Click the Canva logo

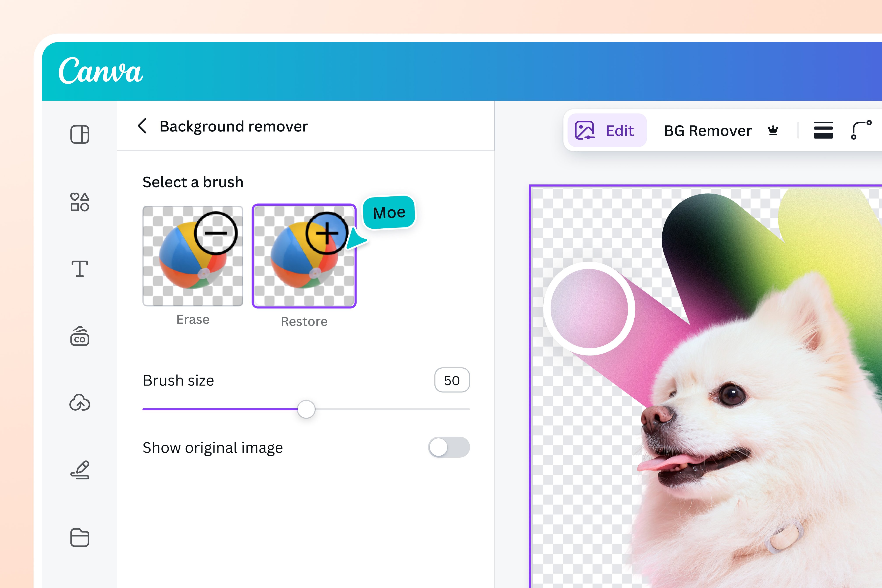(100, 71)
